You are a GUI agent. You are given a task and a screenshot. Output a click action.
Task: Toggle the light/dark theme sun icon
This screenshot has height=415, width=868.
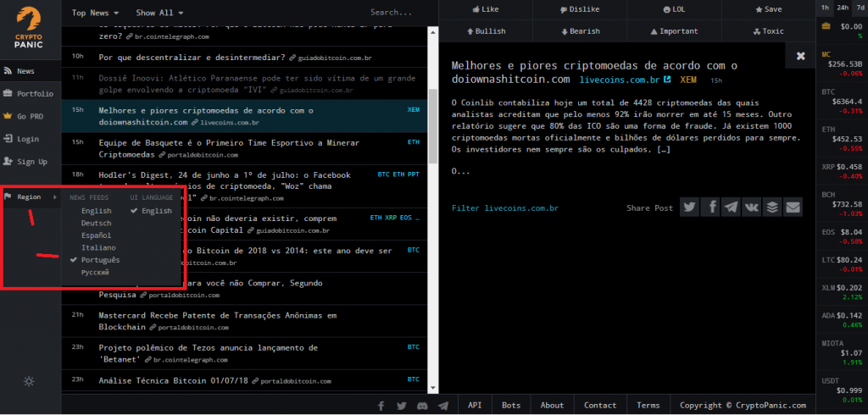[x=29, y=381]
